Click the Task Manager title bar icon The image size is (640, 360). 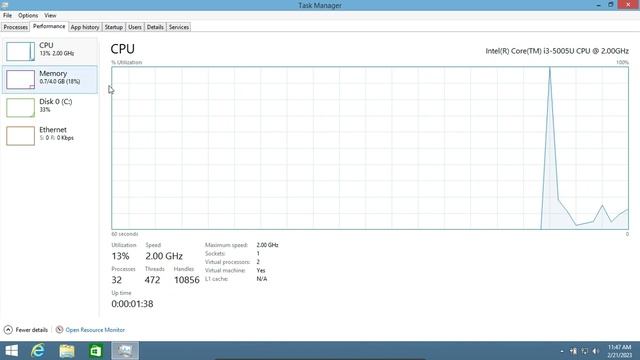[4, 5]
